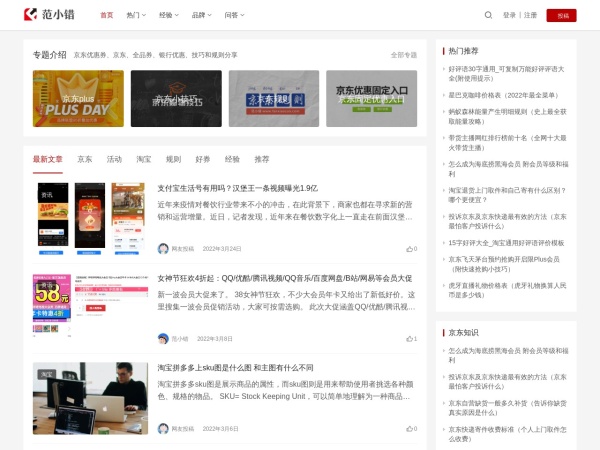The width and height of the screenshot is (600, 450).
Task: Open 蚂蚁森林能量产生明细规则 link
Action: (x=507, y=117)
